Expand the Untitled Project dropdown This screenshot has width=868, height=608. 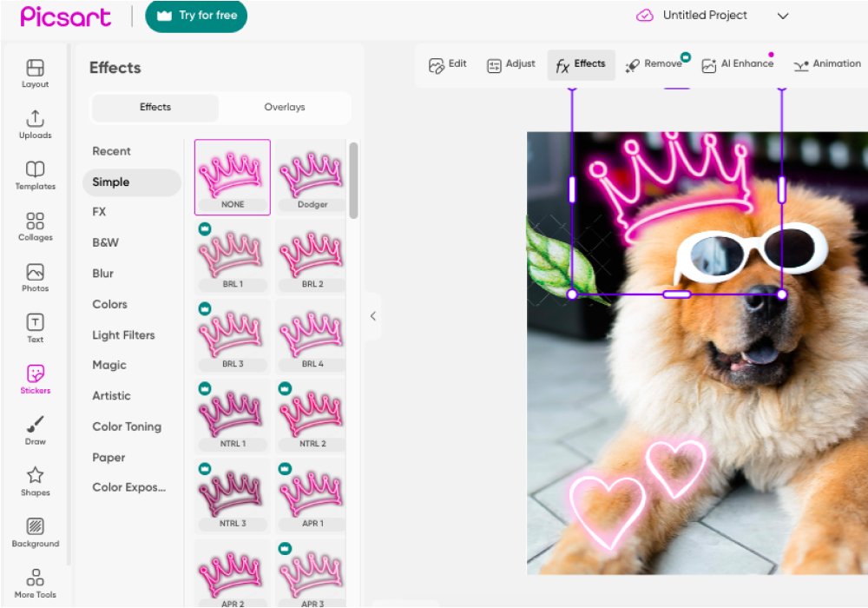[x=782, y=16]
